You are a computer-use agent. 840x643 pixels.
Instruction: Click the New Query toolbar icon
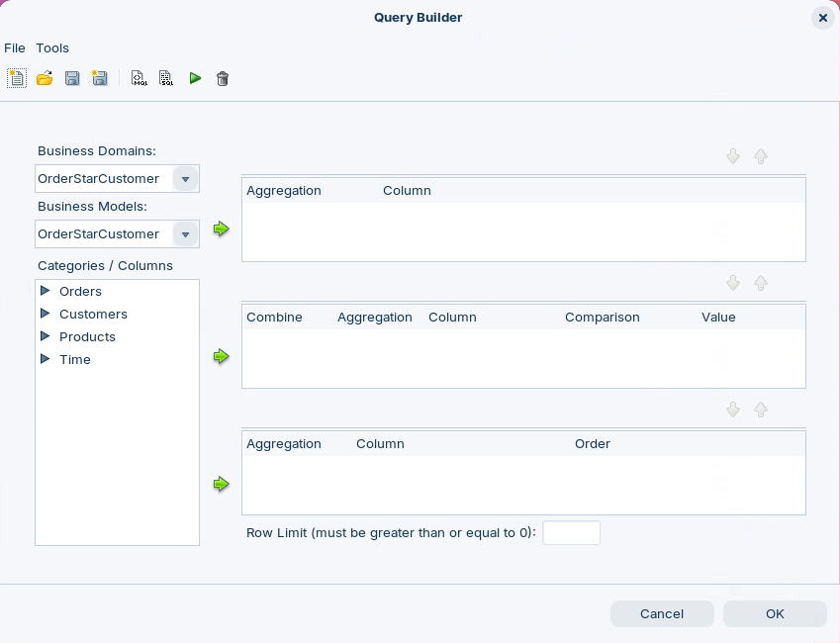pyautogui.click(x=17, y=78)
